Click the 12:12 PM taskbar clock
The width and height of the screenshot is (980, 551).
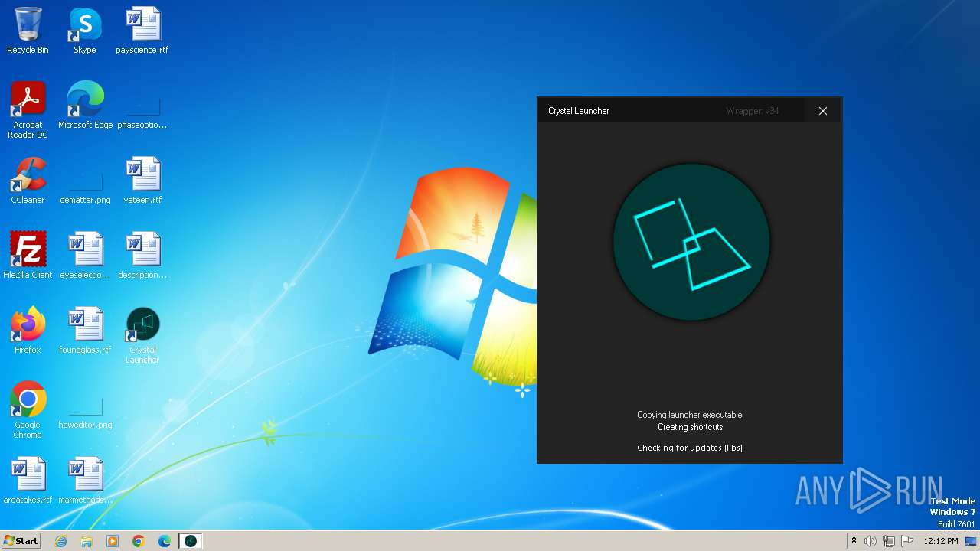pos(941,541)
